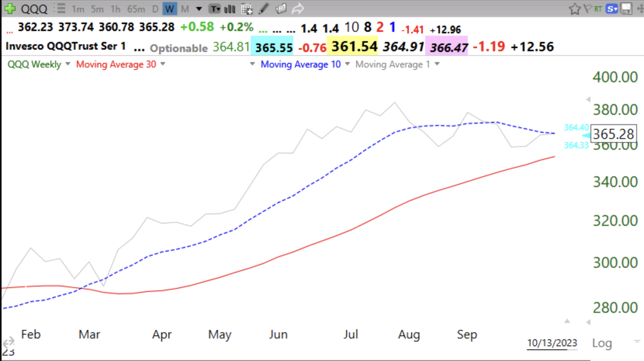The image size is (644, 361).
Task: Click the small up triangle above the date
Action: coord(567,321)
